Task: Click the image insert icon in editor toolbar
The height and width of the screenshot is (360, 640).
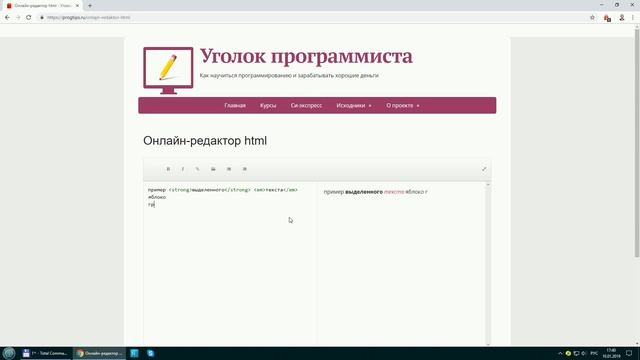Action: [213, 169]
